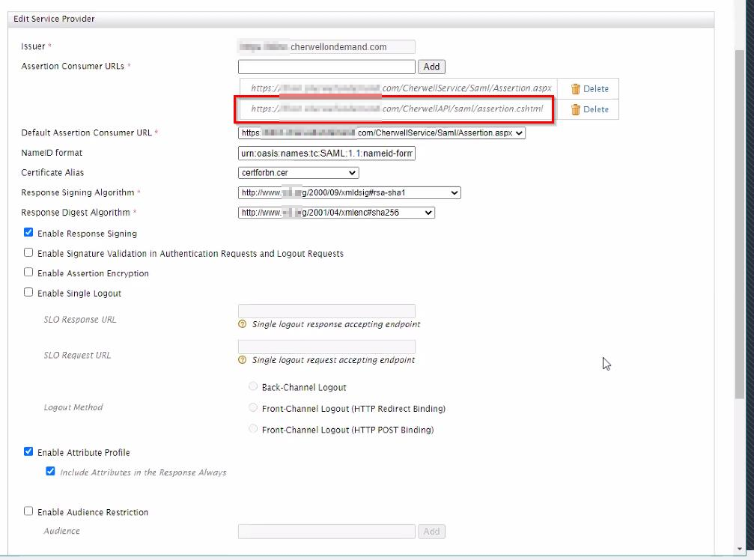Click help icon under SLO Request URL

tap(242, 360)
